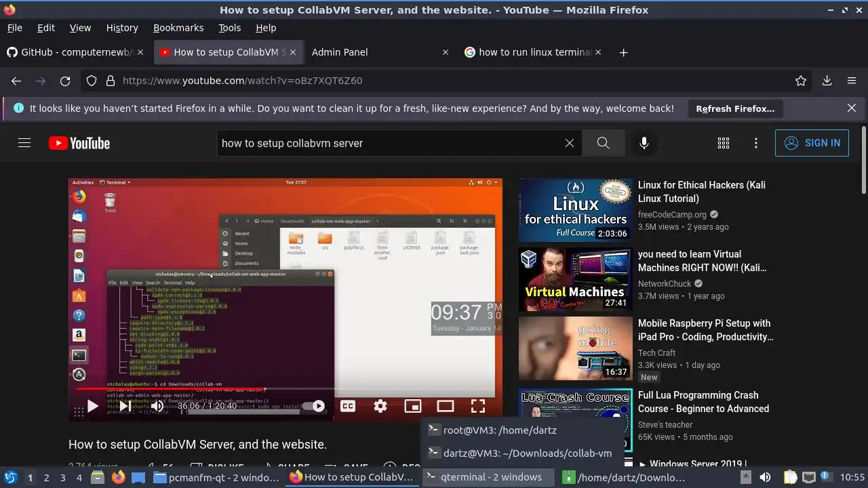Open 'you need to learn Virtual Machines' title
This screenshot has width=868, height=488.
point(703,261)
